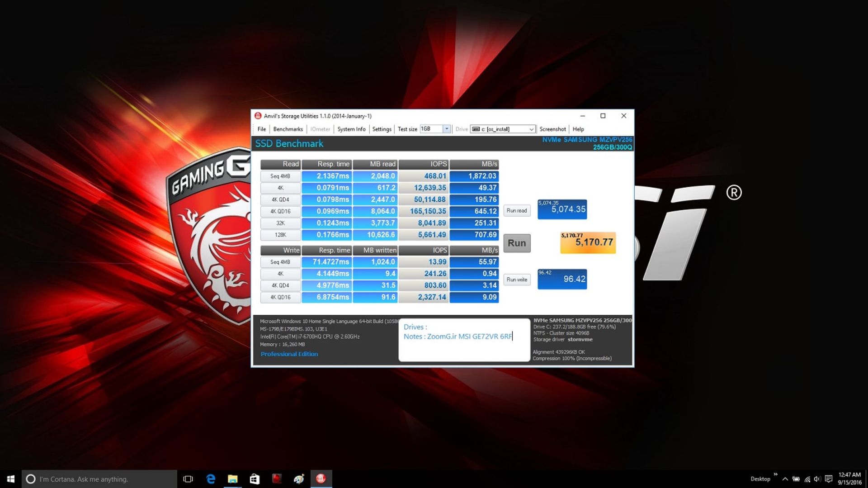
Task: Open Task View in the taskbar
Action: [x=188, y=479]
